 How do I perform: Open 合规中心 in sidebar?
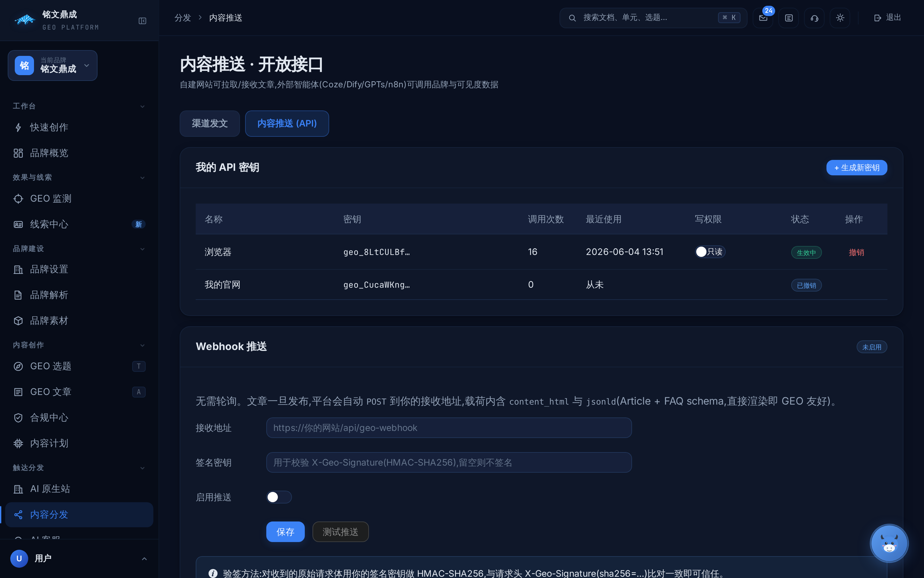tap(79, 417)
